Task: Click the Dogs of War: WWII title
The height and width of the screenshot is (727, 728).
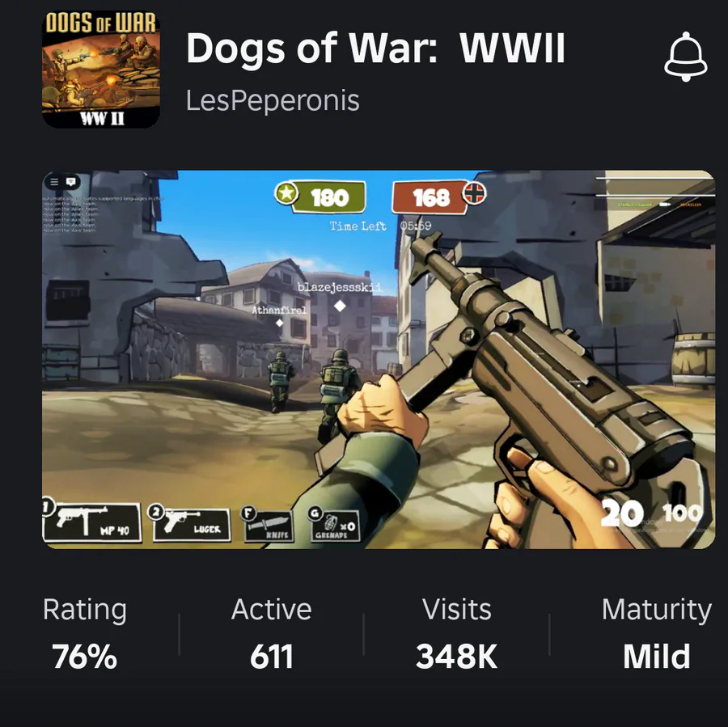Action: click(x=375, y=48)
